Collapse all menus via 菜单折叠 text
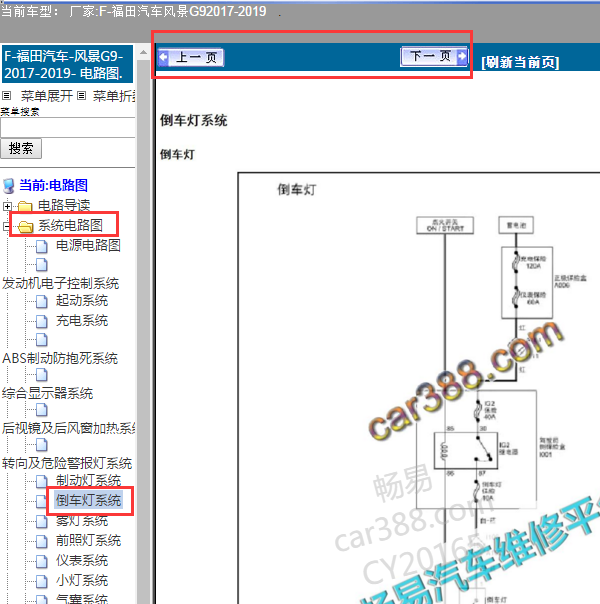600x604 pixels. point(114,96)
